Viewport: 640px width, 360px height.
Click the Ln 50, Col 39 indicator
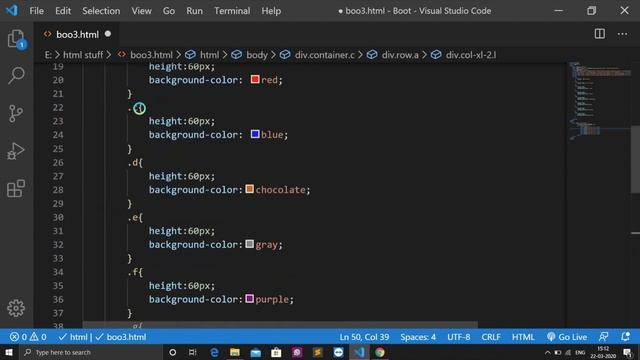[364, 337]
